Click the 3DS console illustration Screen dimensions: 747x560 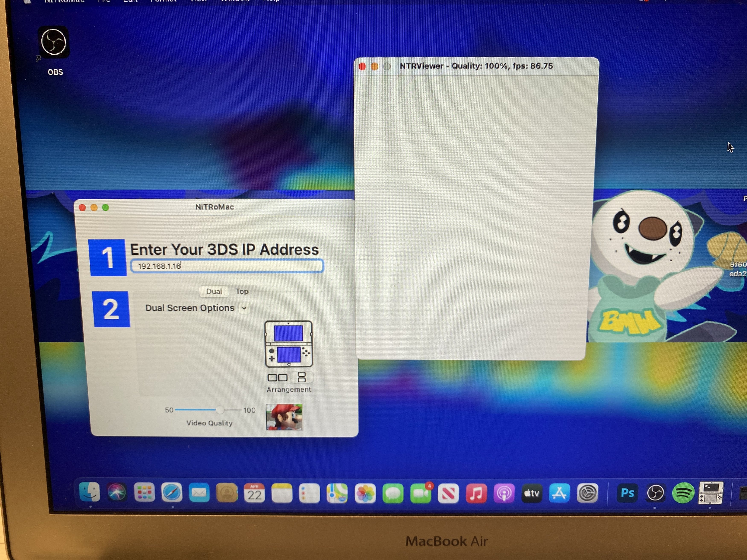tap(289, 344)
